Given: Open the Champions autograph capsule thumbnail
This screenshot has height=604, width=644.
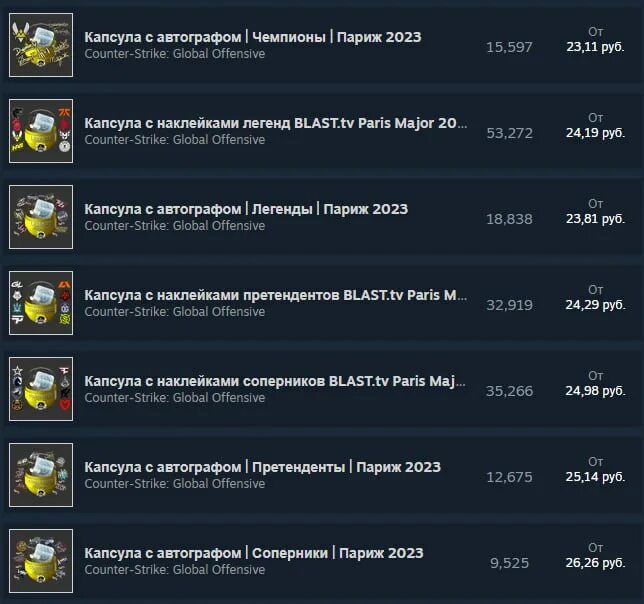Looking at the screenshot, I should 41,45.
